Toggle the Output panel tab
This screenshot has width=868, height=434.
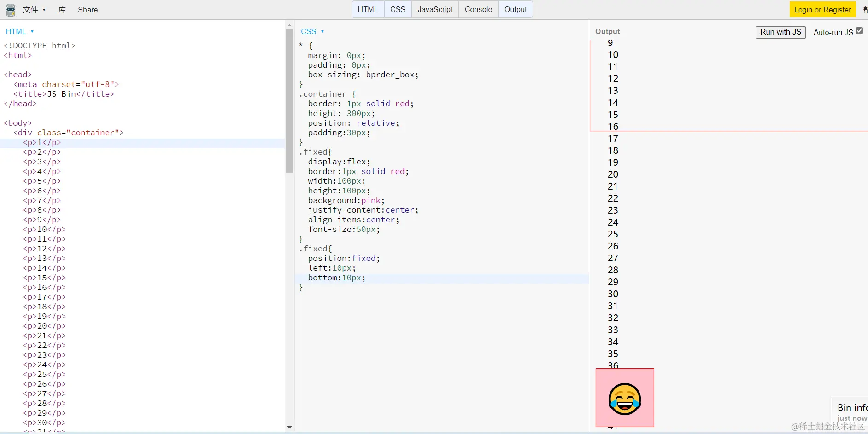coord(516,9)
